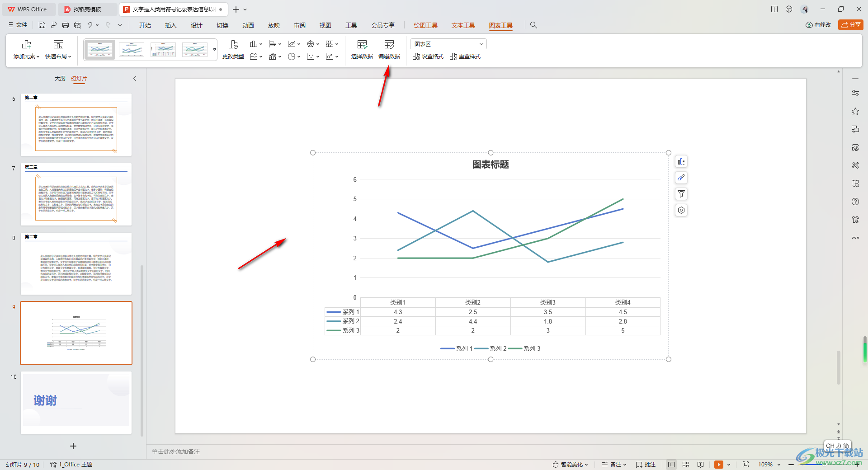Open the 图表区 chart element combo box
Image resolution: width=868 pixels, height=470 pixels.
(x=448, y=44)
